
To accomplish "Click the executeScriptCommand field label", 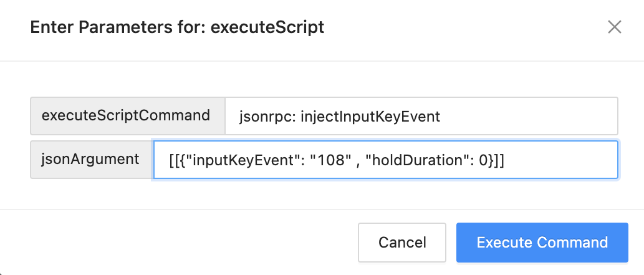I will pos(127,116).
